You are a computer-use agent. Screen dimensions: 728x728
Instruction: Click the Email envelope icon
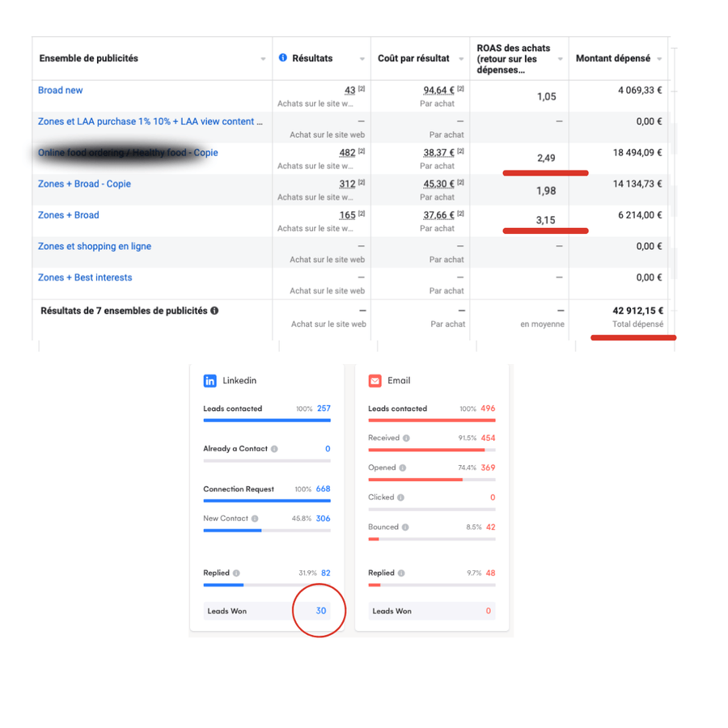tap(375, 380)
